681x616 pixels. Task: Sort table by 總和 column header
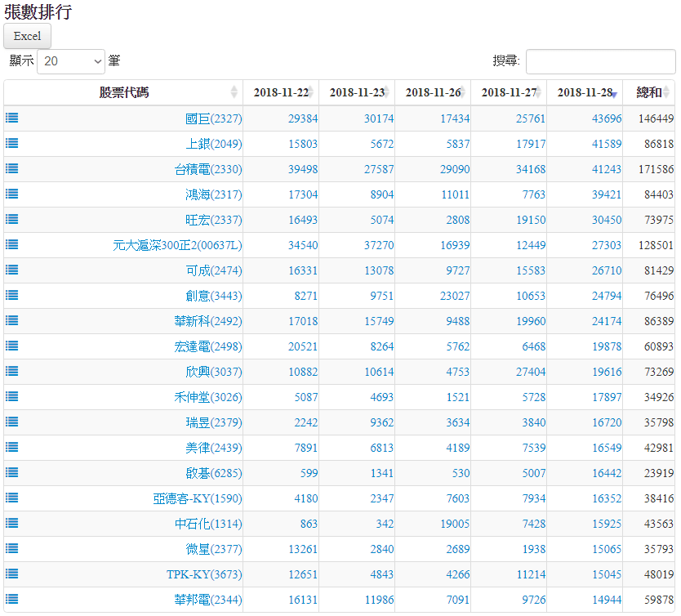tap(648, 92)
